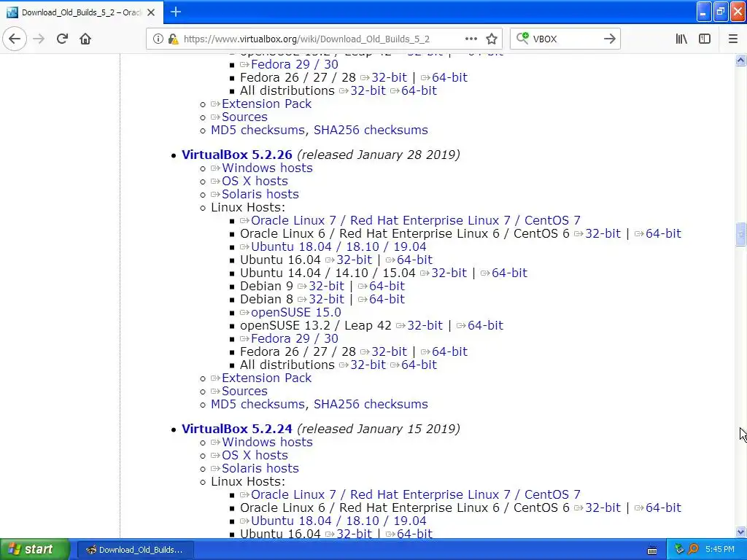Screen dimensions: 747x560
Task: Open 5.2.26 MD5 checksums link
Action: click(258, 404)
